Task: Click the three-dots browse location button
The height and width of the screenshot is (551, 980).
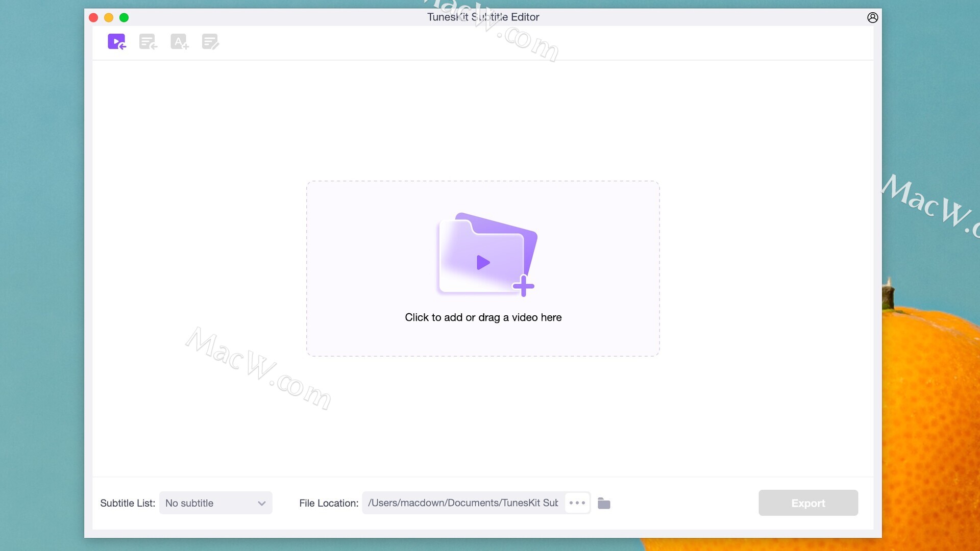Action: click(x=577, y=503)
